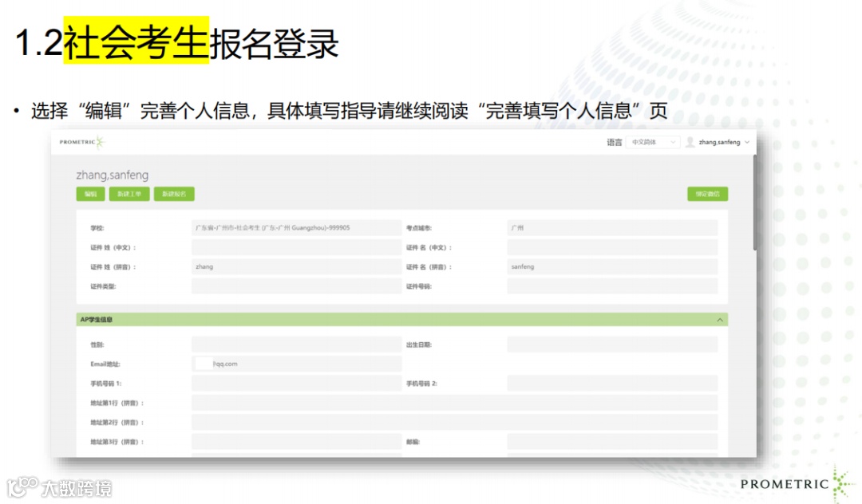This screenshot has width=862, height=504.
Task: Collapse the AP学生信息 section chevron
Action: tap(720, 320)
